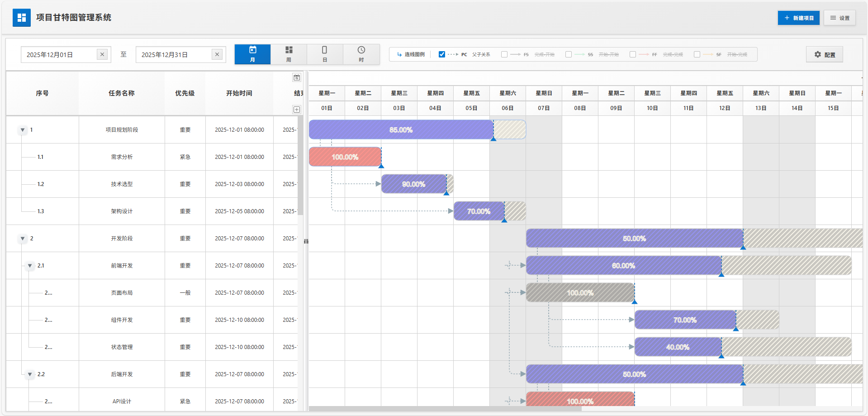The image size is (868, 416).
Task: Click the 优先级 column header
Action: coord(185,93)
